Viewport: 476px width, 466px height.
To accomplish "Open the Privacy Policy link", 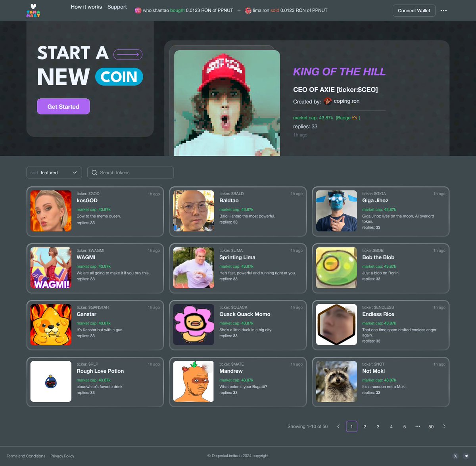I will coord(62,456).
